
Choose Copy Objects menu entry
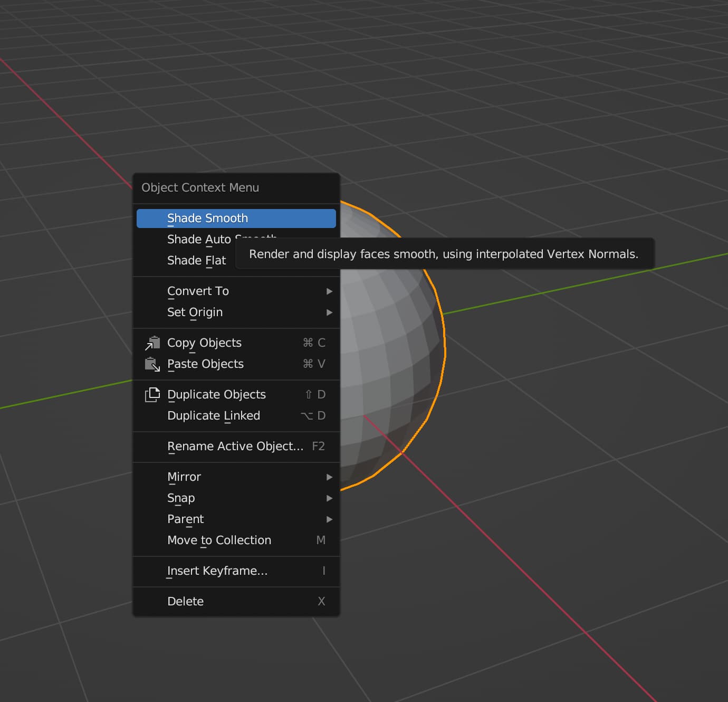pos(236,343)
